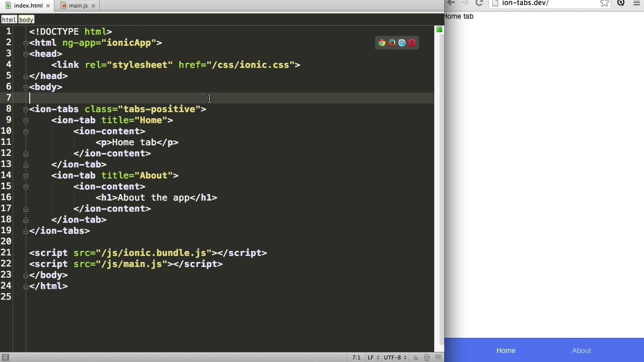
Task: Open the UTF-8 encoding dropdown
Action: tap(395, 357)
